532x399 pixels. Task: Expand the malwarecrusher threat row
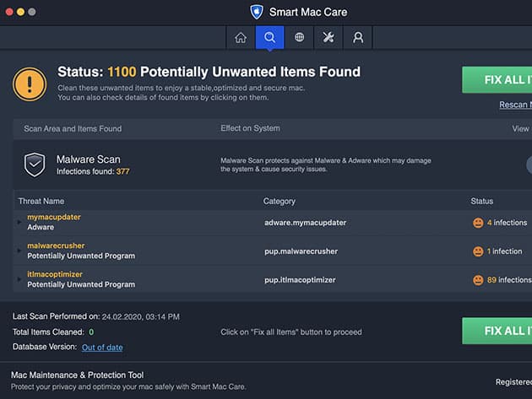(19, 251)
